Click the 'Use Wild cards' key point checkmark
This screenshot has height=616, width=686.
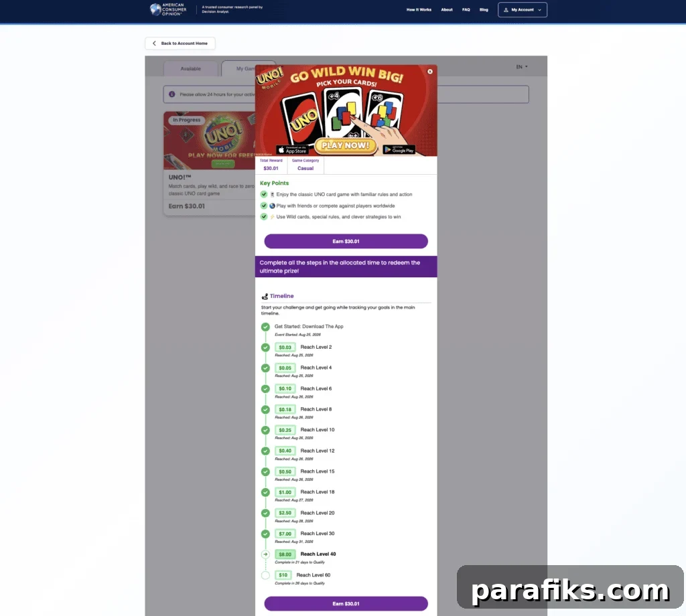264,217
